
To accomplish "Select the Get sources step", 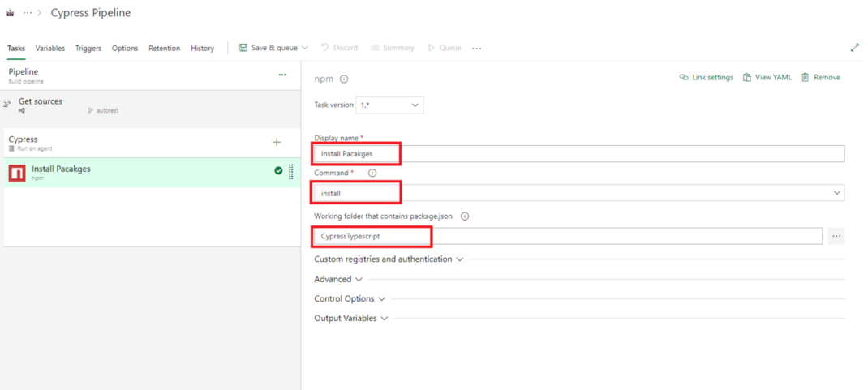I will [x=149, y=105].
